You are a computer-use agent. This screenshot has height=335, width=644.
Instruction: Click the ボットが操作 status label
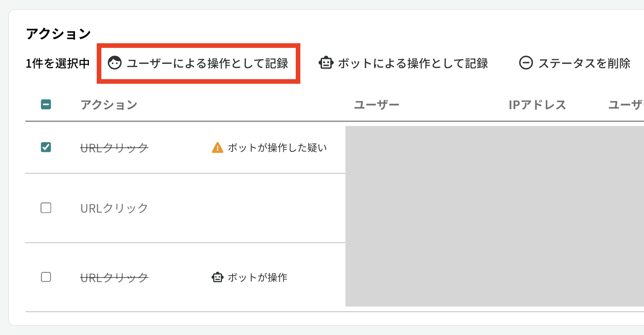pos(258,277)
